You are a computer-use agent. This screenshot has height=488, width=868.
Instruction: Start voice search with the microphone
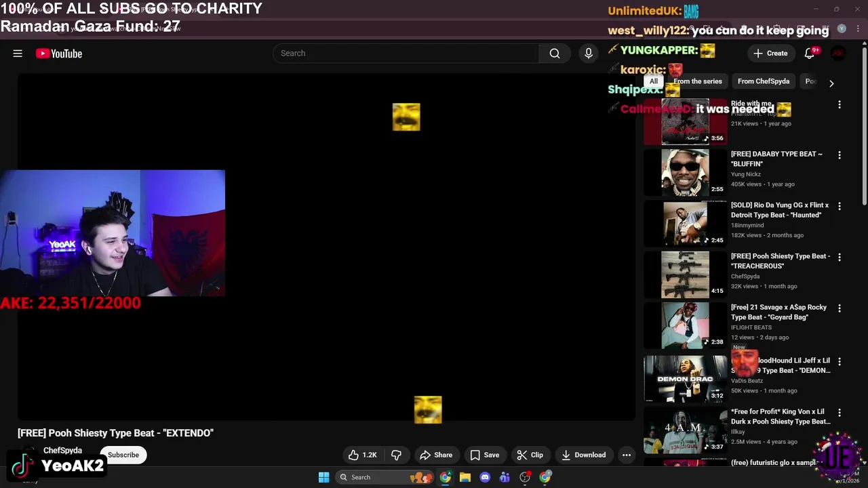[x=589, y=54]
